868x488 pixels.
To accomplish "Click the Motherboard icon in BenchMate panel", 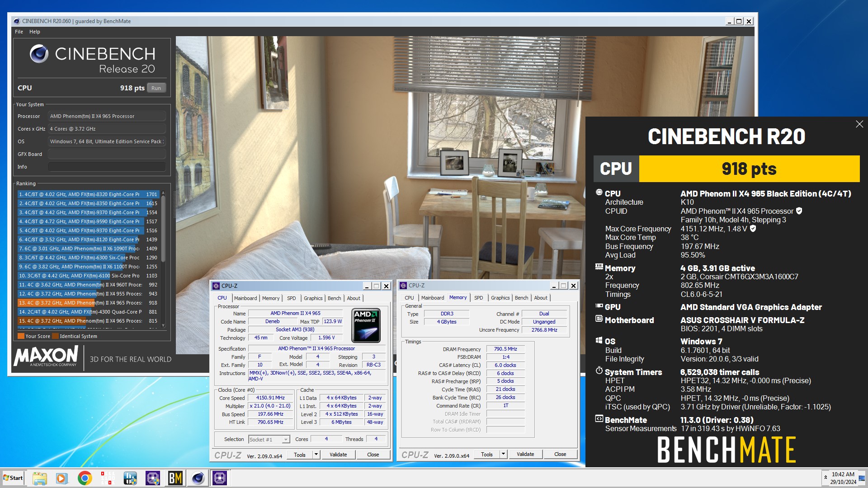I will coord(599,319).
